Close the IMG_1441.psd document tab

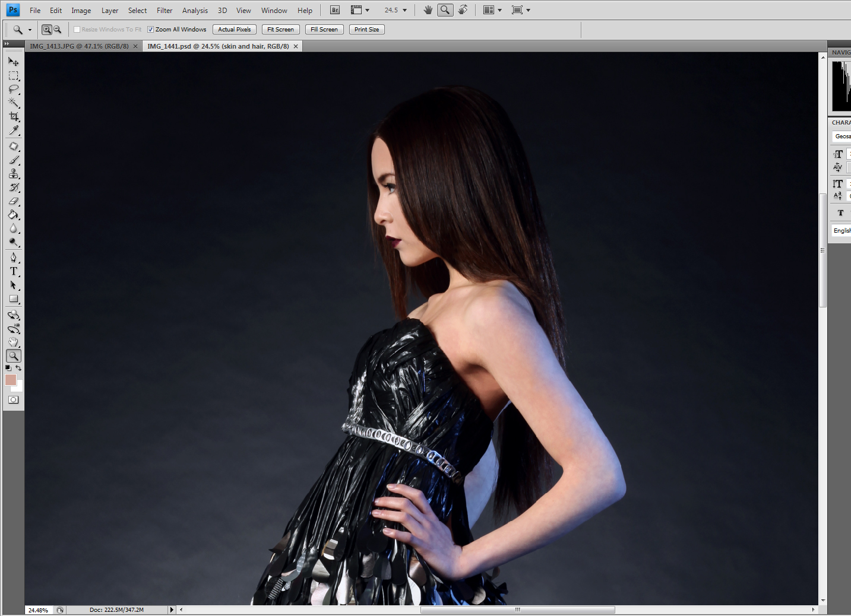coord(296,46)
